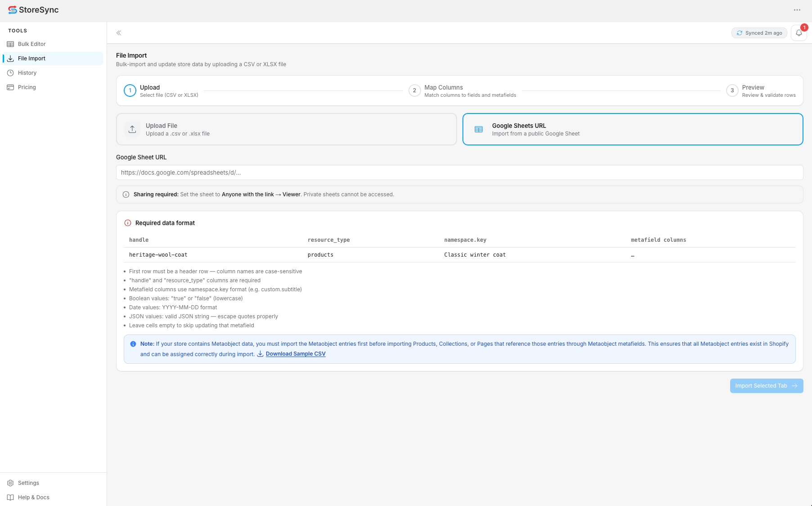Click the 'metafield columns' header
Image resolution: width=812 pixels, height=506 pixels.
tap(659, 240)
